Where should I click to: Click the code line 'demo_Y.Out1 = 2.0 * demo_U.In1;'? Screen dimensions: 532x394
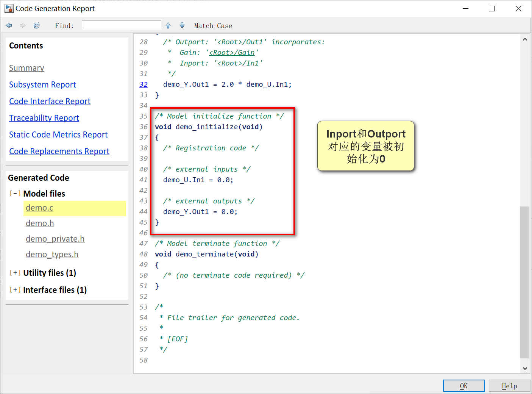click(228, 84)
